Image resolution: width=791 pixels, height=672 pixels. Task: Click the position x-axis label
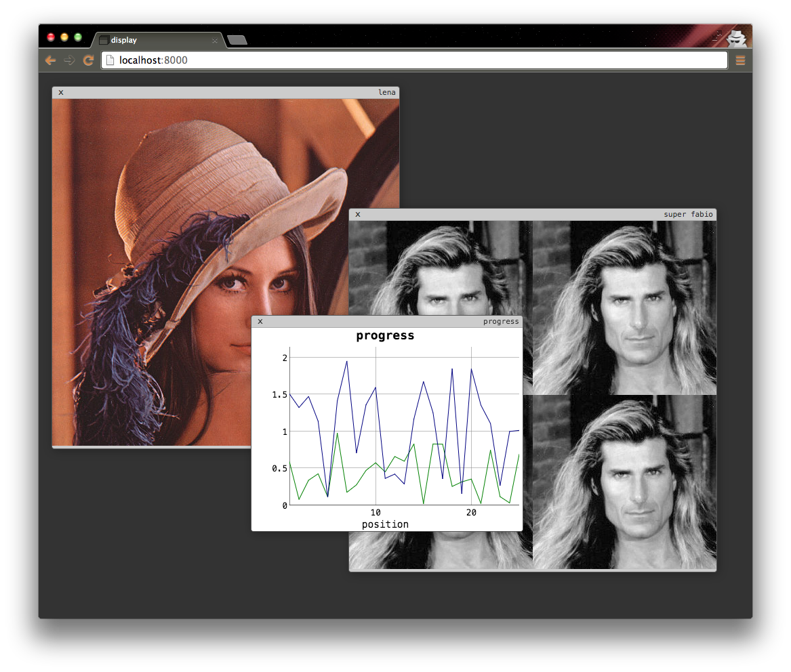coord(385,524)
